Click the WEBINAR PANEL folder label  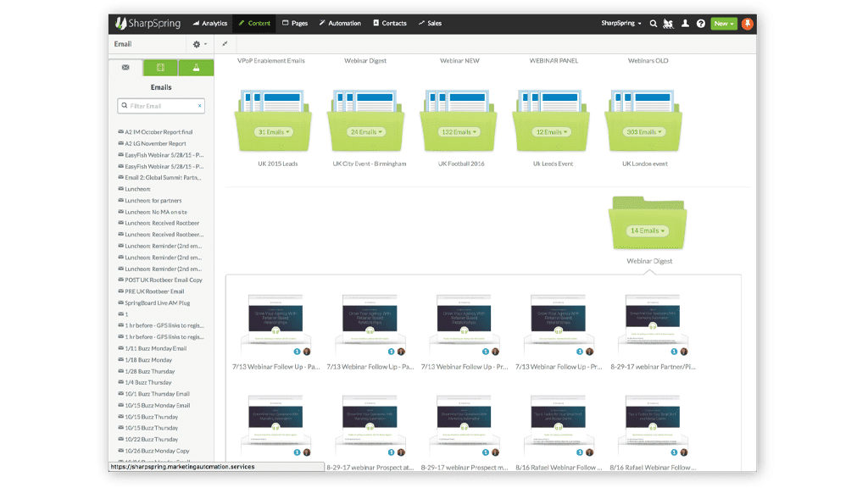click(554, 61)
